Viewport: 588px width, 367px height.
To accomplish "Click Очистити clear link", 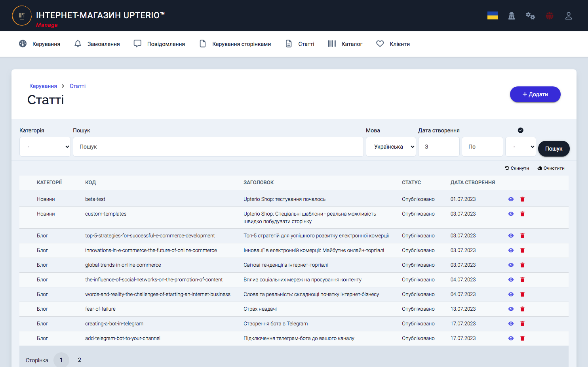I will pyautogui.click(x=551, y=168).
